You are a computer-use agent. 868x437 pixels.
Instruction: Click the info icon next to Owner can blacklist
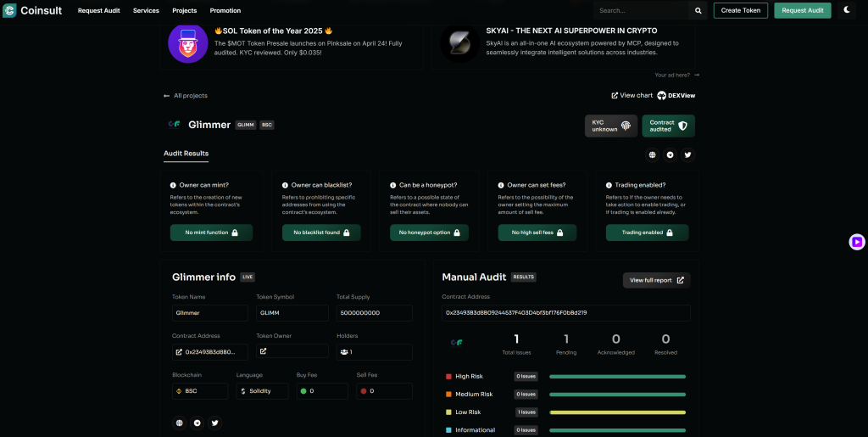285,185
